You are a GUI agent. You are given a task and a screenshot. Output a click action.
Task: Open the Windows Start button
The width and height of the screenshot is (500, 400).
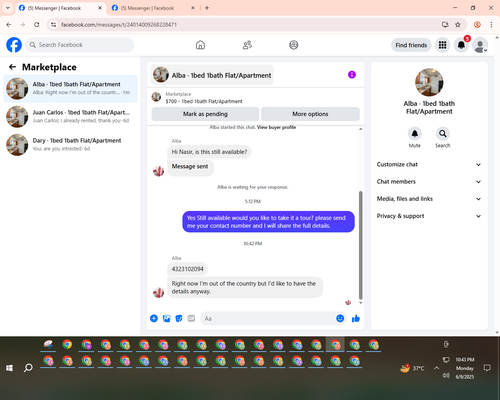9,368
